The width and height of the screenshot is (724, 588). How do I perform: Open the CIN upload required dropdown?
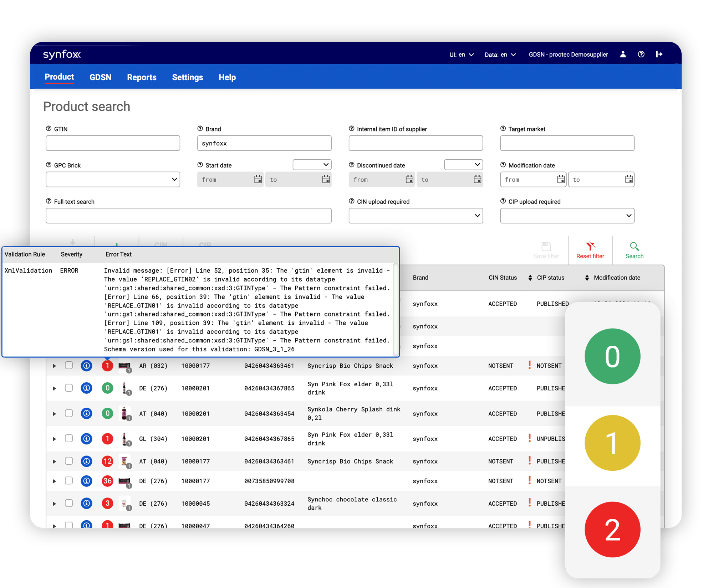coord(415,215)
